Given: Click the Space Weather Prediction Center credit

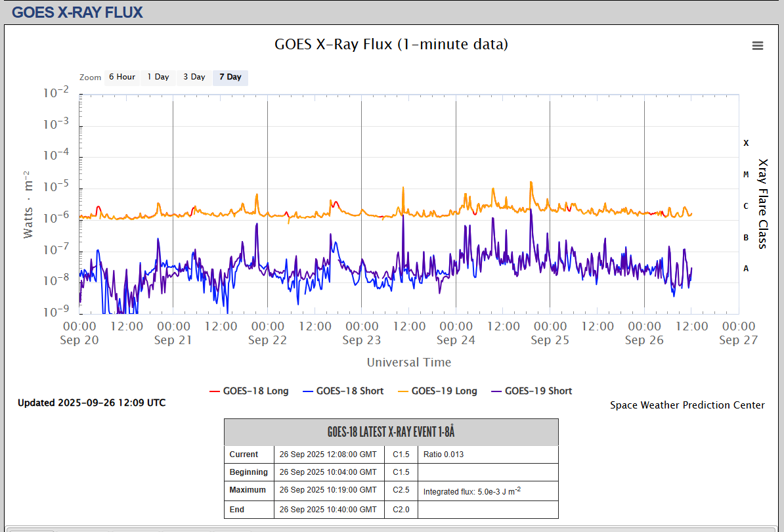Looking at the screenshot, I should pyautogui.click(x=687, y=405).
